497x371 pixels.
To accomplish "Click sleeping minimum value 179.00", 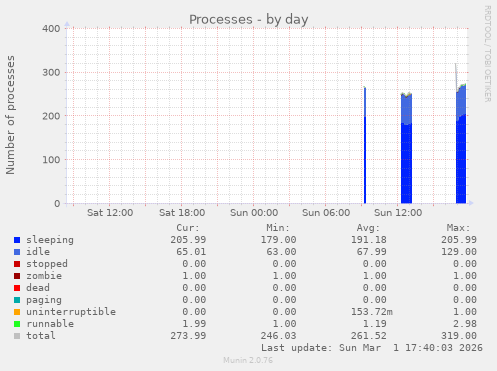I will coord(278,240).
